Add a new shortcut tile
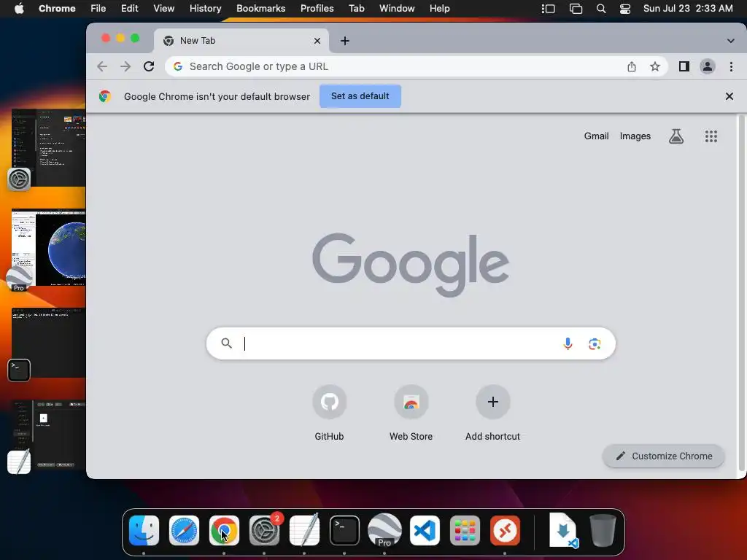Viewport: 747px width, 560px height. click(492, 413)
